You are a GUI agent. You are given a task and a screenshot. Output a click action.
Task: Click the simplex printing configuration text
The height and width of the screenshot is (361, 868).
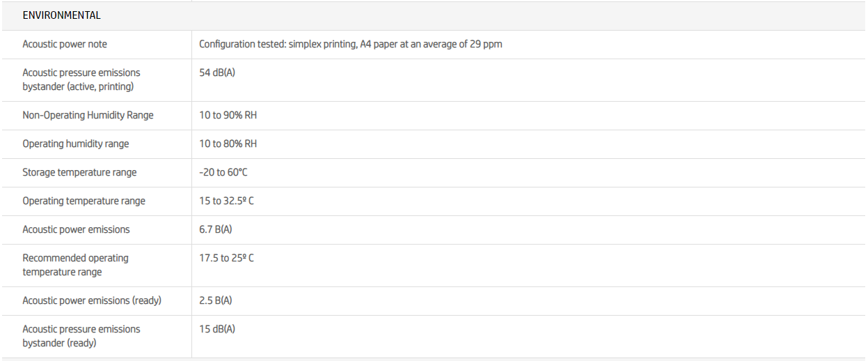pos(350,44)
